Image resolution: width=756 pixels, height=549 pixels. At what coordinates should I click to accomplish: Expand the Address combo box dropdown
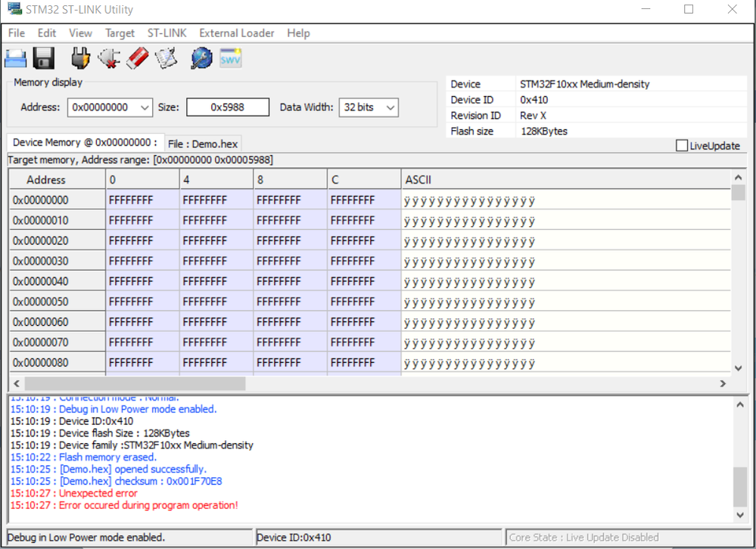click(x=145, y=107)
